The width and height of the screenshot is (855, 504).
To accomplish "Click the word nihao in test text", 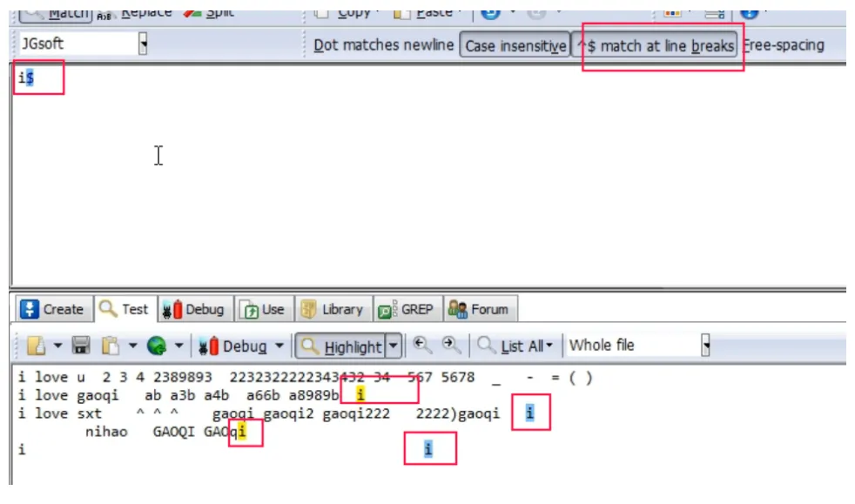I will 106,432.
